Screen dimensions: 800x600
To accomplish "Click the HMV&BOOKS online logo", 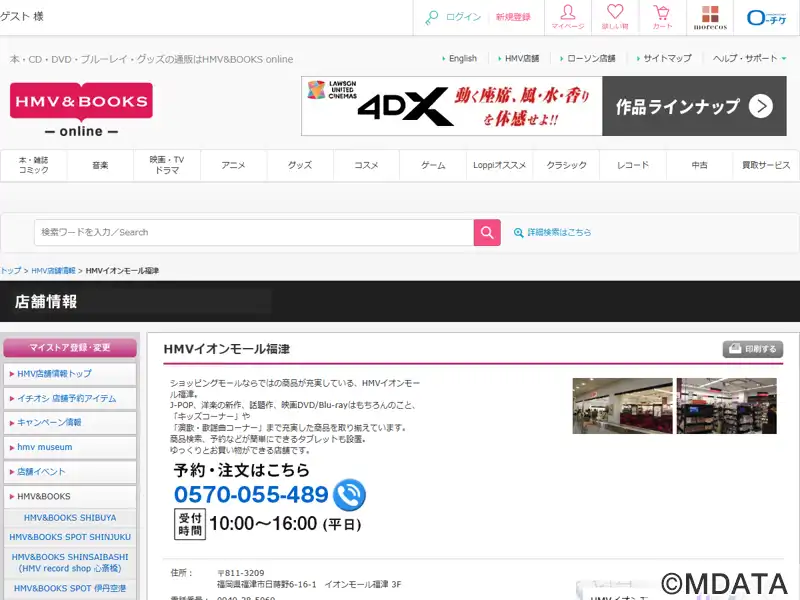I will [x=81, y=110].
